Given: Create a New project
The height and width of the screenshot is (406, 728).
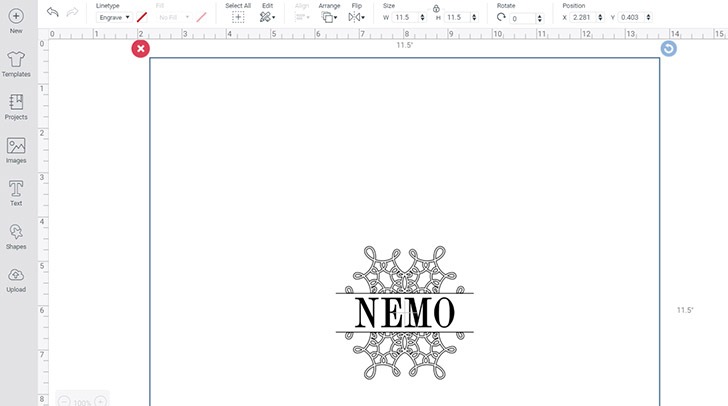Looking at the screenshot, I should 16,21.
